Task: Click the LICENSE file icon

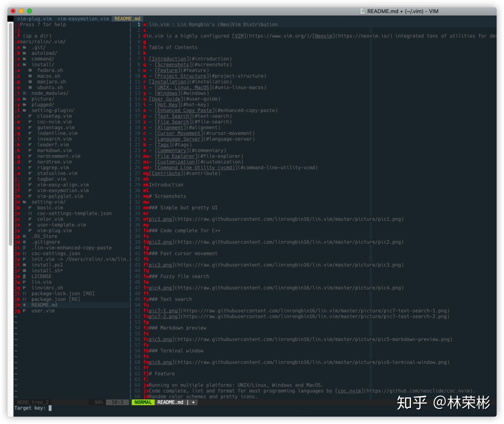Action: tap(24, 276)
